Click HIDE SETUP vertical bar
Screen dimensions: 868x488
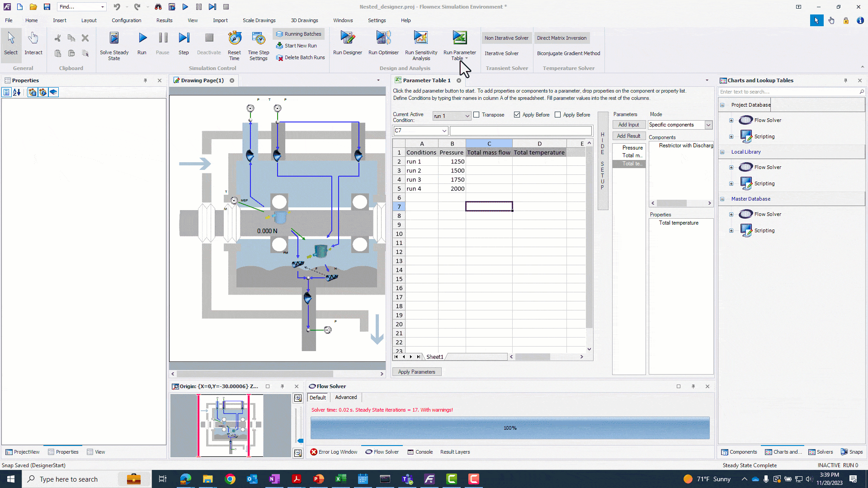click(603, 161)
